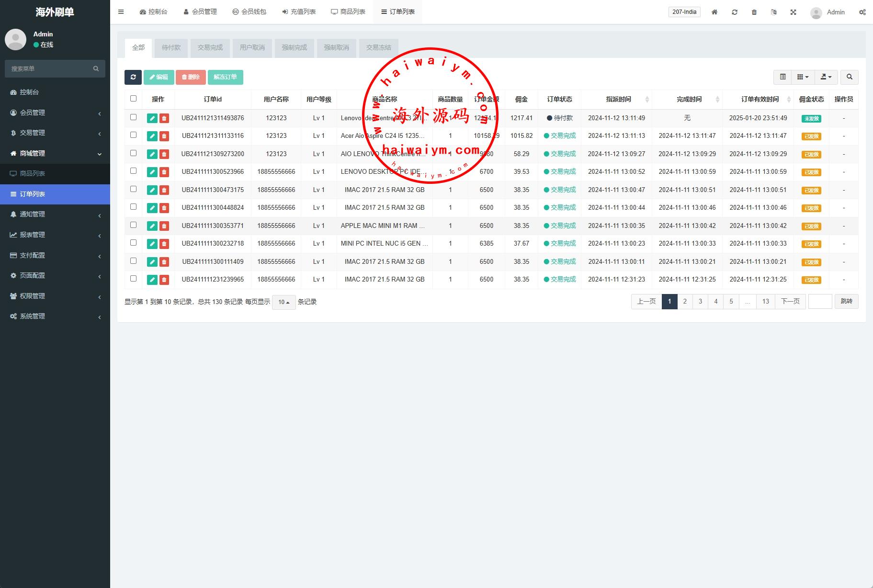Open the 充值列表 tab in the top bar
The height and width of the screenshot is (588, 873).
point(299,12)
